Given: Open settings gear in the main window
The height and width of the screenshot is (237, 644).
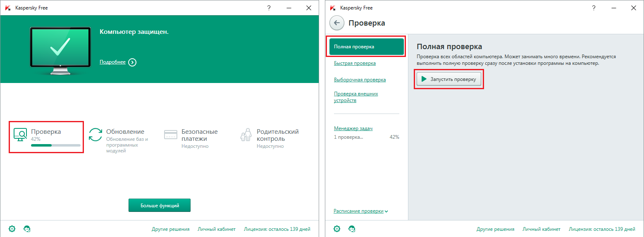Looking at the screenshot, I should (12, 229).
